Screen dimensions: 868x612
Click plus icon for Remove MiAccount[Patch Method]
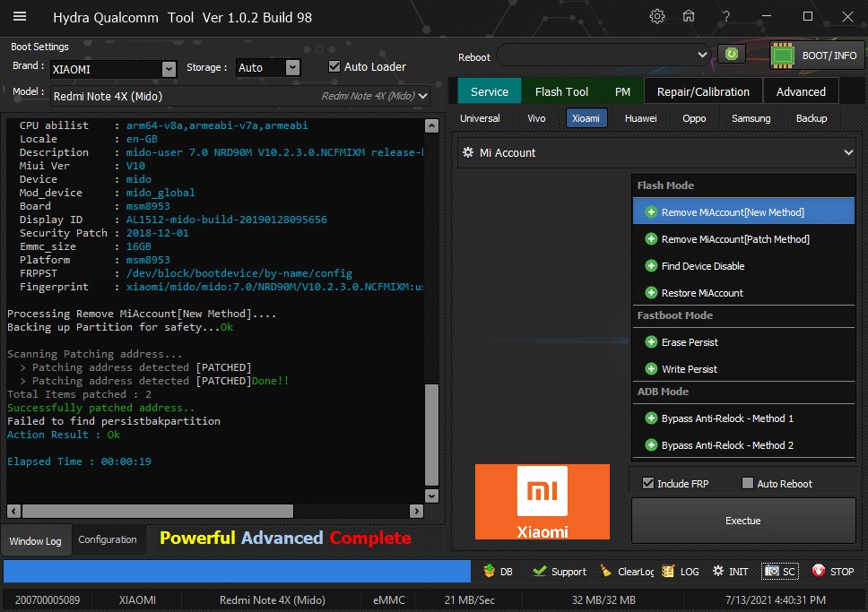pos(651,239)
